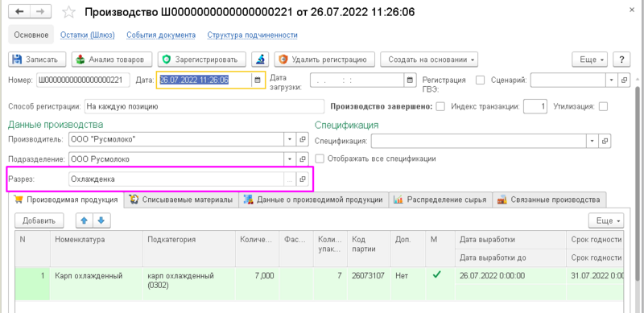Open the calendar for Дата загрузки
Screen dimensions: 644x313
[x=409, y=80]
